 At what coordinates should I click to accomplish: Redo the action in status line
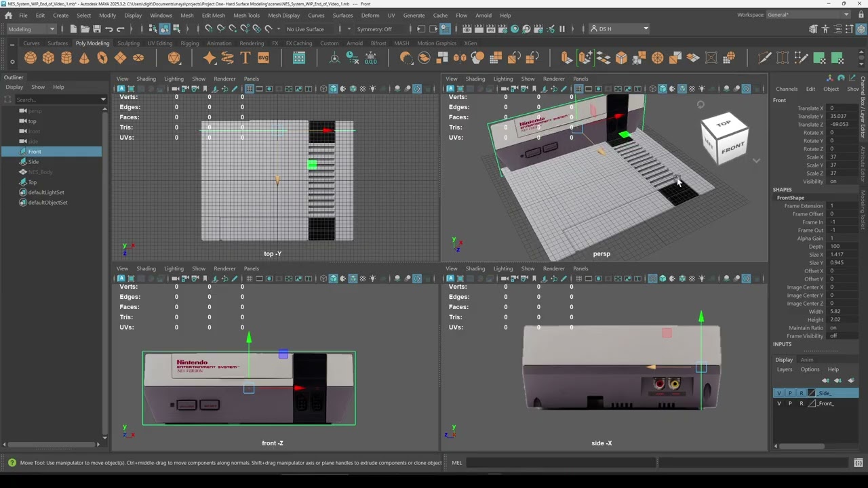point(121,29)
